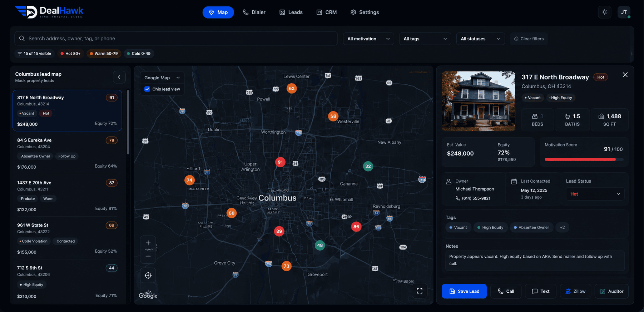Toggle the Warm 50-79 filter chip
Image resolution: width=644 pixels, height=312 pixels.
pyautogui.click(x=104, y=54)
